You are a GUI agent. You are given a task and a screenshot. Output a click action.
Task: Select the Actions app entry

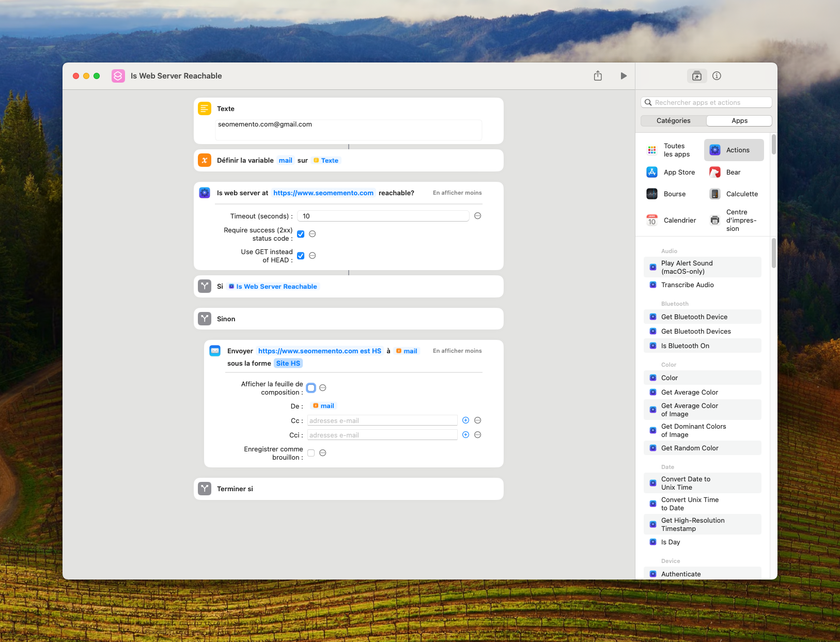point(734,150)
